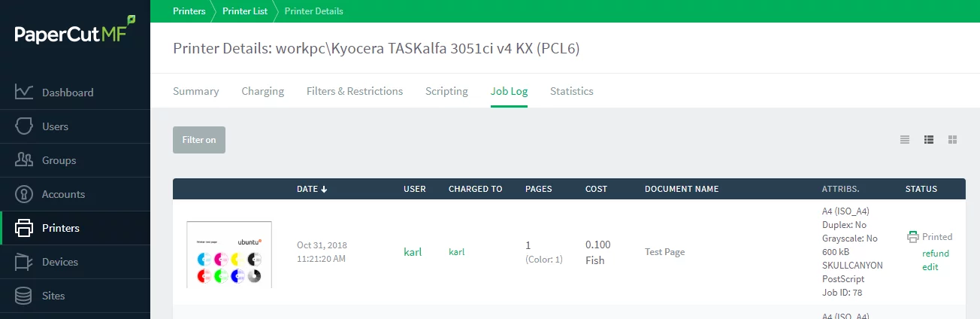Click the Filter on button

(x=199, y=140)
